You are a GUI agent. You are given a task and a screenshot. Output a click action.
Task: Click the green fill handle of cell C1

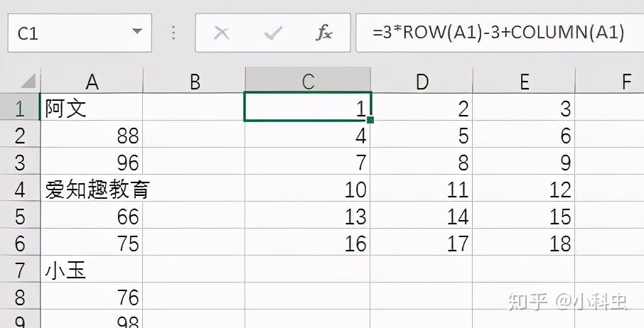(x=370, y=120)
